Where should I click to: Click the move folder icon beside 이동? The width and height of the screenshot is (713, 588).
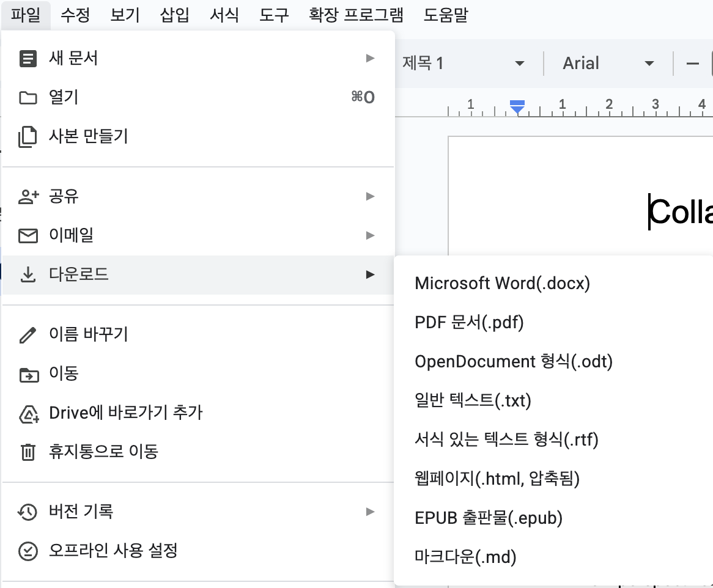tap(27, 373)
